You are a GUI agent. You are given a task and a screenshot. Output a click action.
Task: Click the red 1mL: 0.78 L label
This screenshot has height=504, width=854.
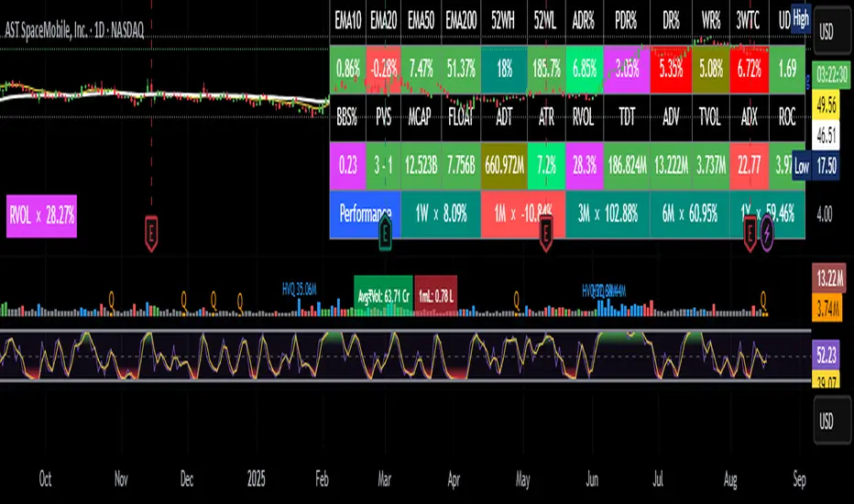coord(436,296)
